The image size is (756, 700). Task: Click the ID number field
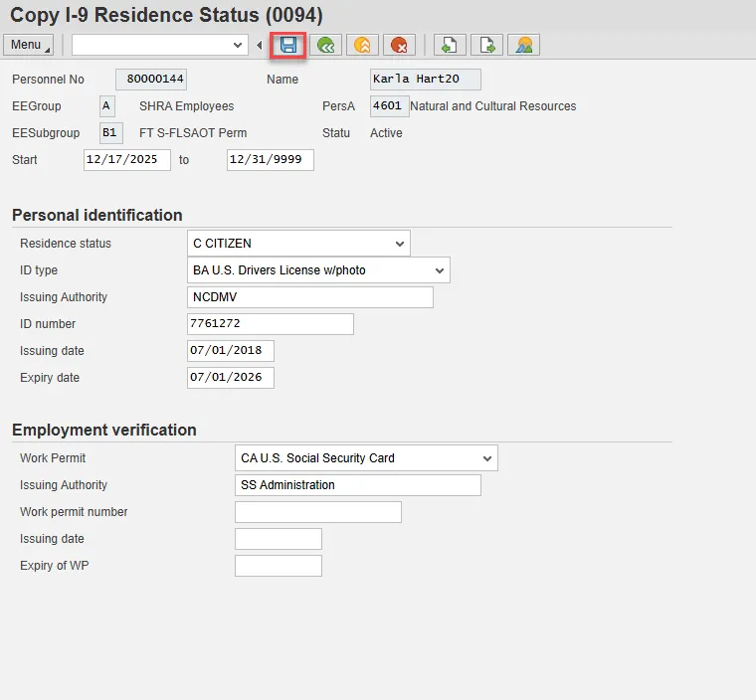pyautogui.click(x=270, y=324)
